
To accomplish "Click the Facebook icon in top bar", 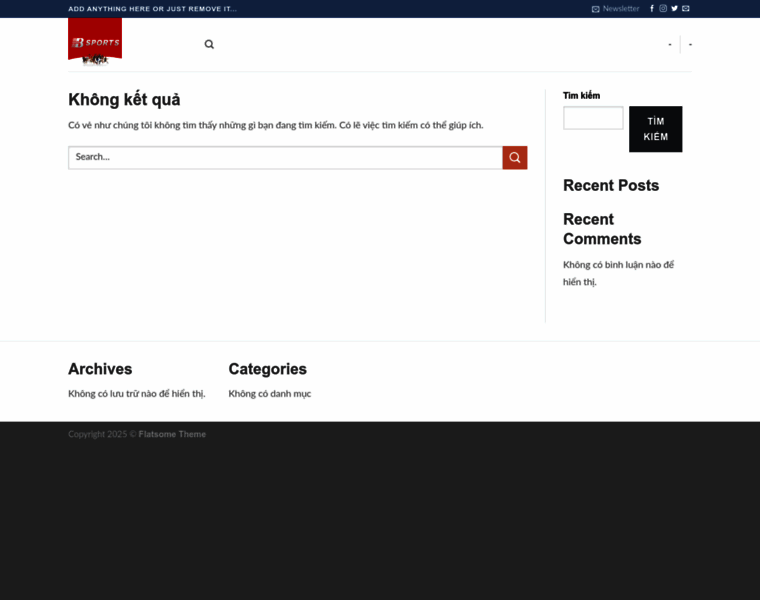I will coord(652,8).
